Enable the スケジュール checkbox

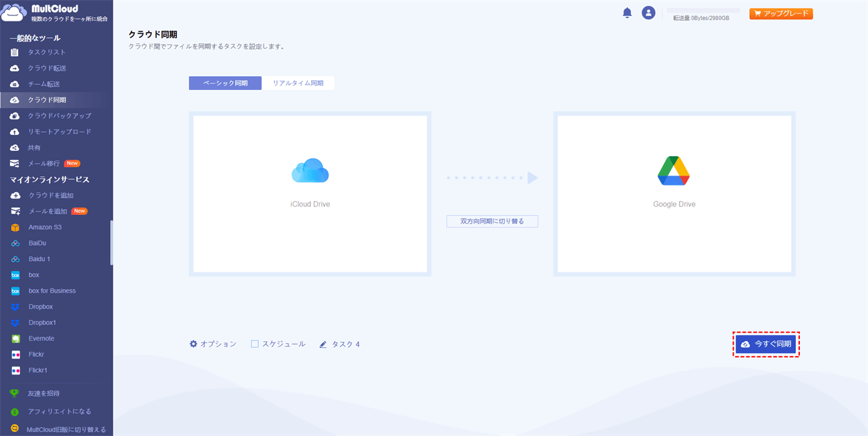click(254, 344)
